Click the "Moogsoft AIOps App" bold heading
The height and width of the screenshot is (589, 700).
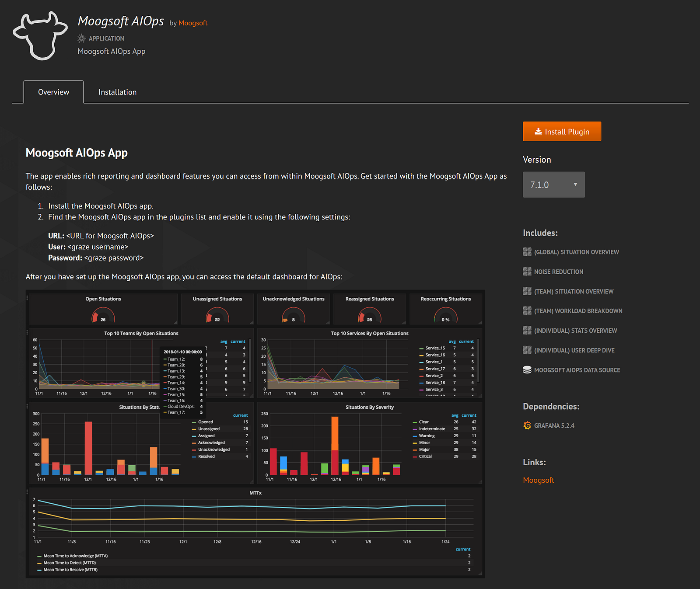pyautogui.click(x=77, y=153)
